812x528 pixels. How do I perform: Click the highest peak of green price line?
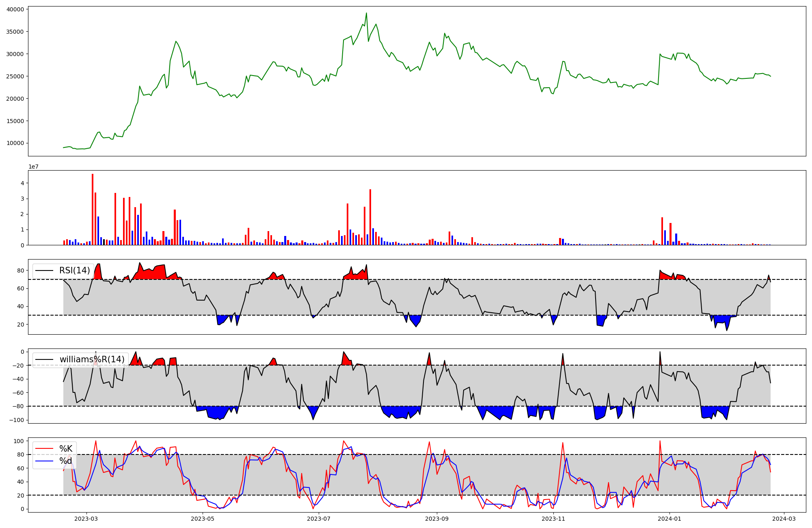[x=366, y=13]
